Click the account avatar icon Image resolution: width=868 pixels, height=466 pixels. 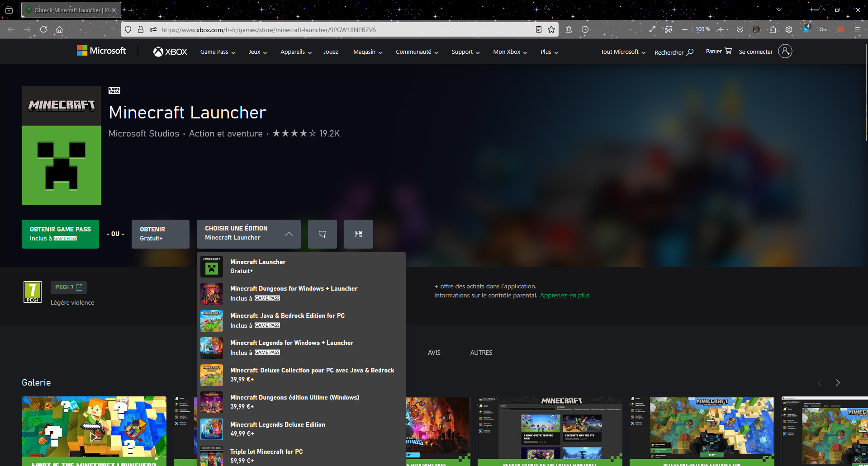tap(785, 52)
